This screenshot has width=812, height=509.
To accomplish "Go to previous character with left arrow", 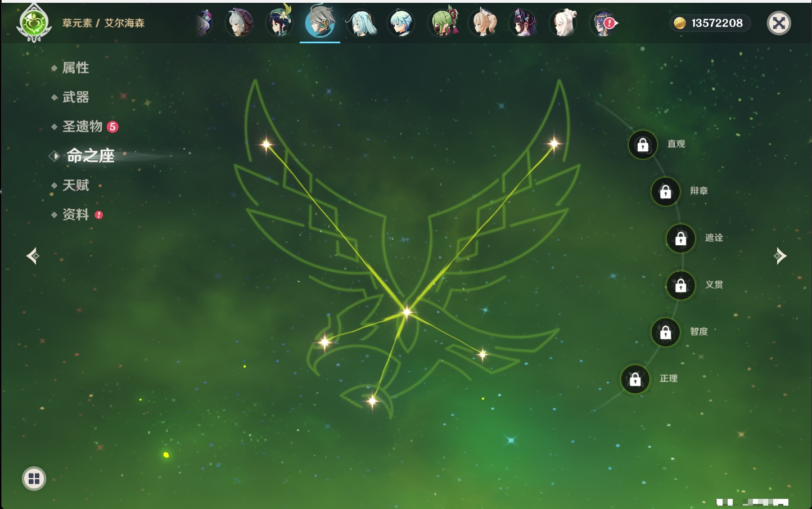I will point(33,256).
